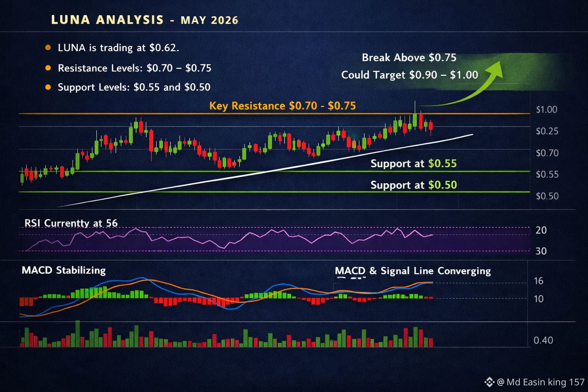Click 'MACD & Signal Line Converging' label
Image resolution: width=588 pixels, height=392 pixels.
coord(413,271)
